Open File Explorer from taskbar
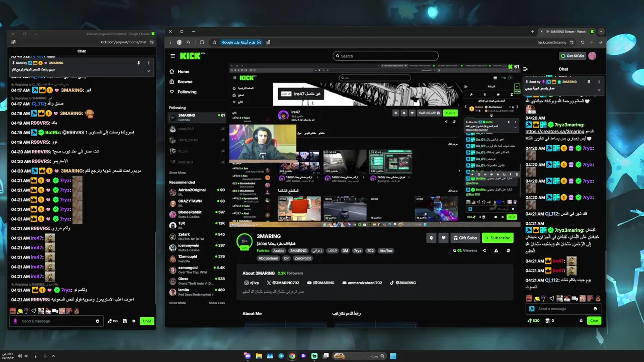Screen dimensions: 644x362 [259, 356]
